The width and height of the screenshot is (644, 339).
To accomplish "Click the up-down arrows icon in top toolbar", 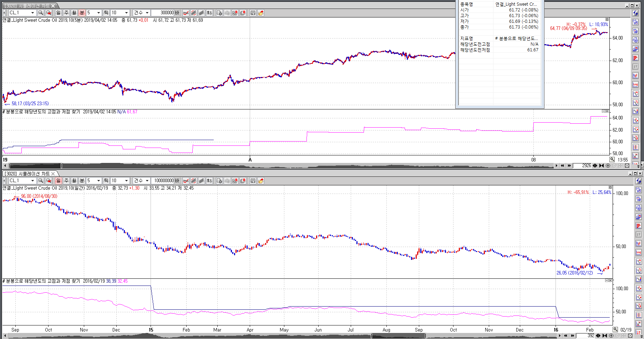I will pos(209,13).
